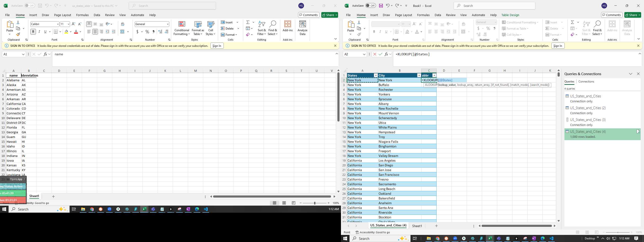
Task: Open Conditional Formatting in left window
Action: tap(182, 28)
